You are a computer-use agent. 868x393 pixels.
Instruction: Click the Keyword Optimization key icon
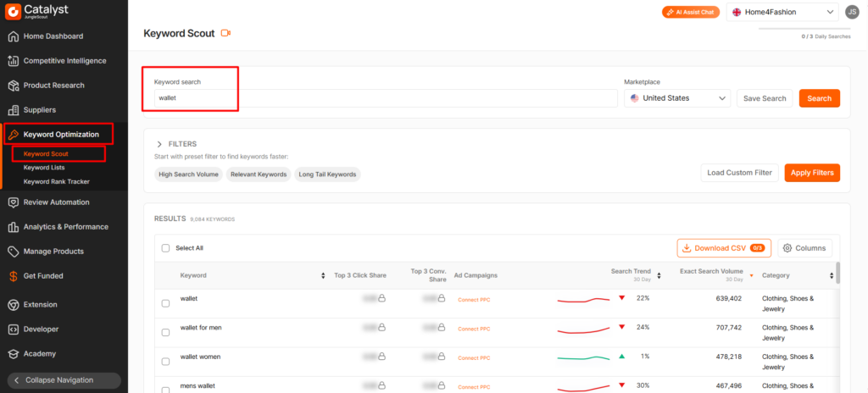pos(14,134)
